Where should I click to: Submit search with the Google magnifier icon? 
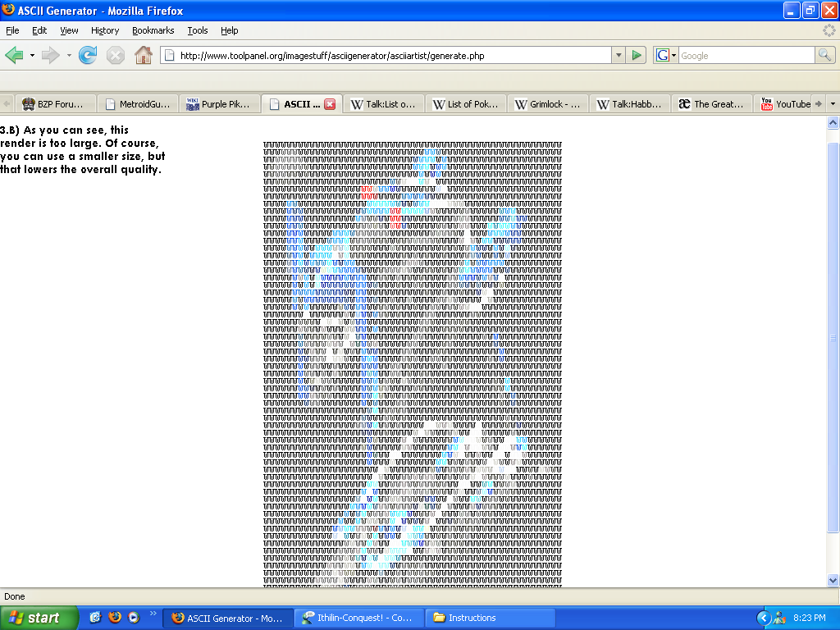824,56
